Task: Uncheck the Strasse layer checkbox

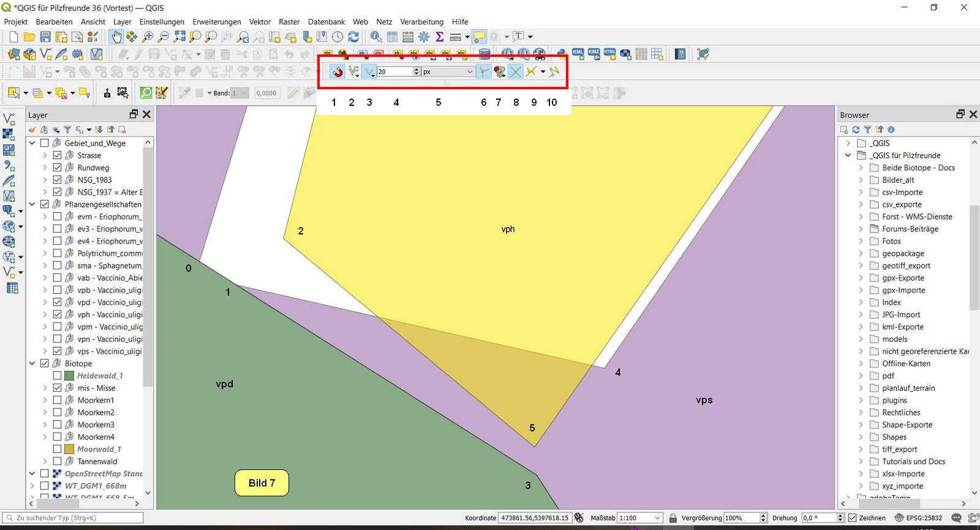Action: point(58,155)
